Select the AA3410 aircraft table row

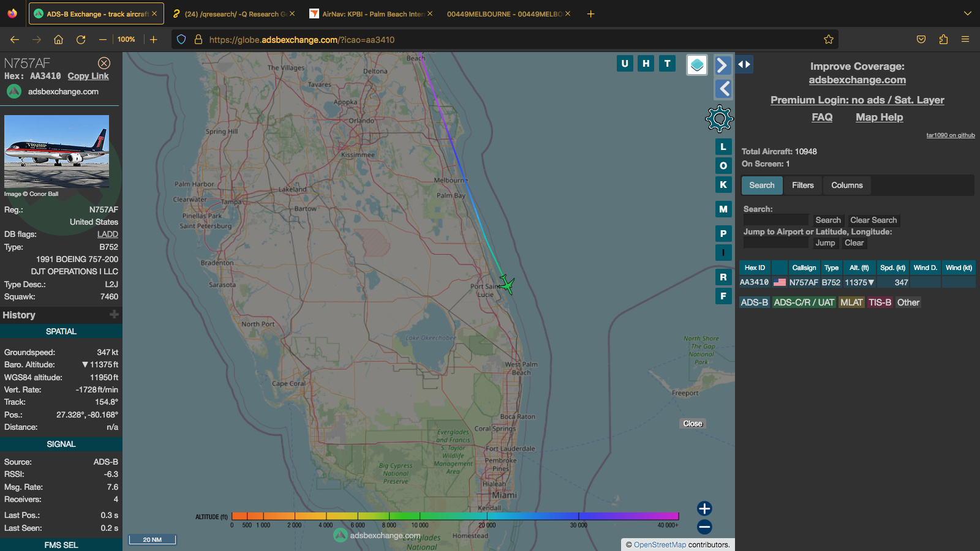pyautogui.click(x=857, y=282)
